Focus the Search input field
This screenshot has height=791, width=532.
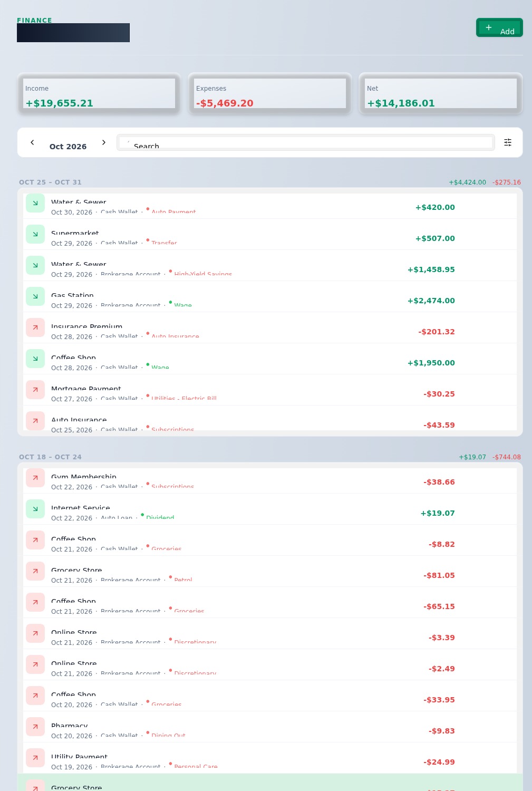pyautogui.click(x=306, y=142)
